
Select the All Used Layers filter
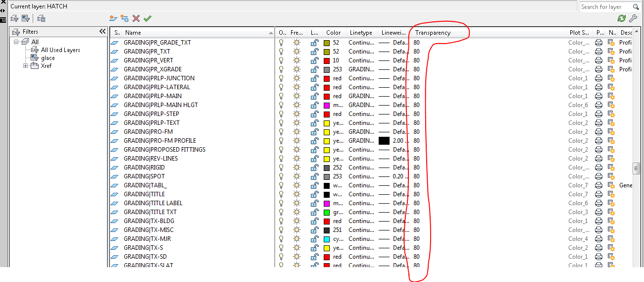coord(60,50)
